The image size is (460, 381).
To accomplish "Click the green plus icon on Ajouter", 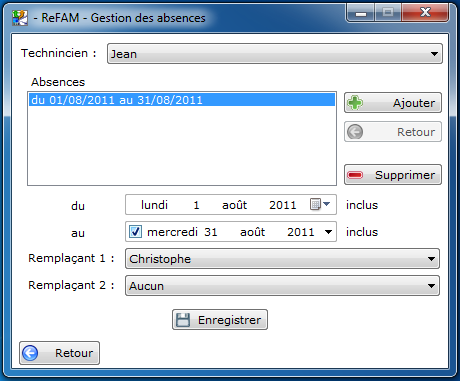I will (x=355, y=103).
